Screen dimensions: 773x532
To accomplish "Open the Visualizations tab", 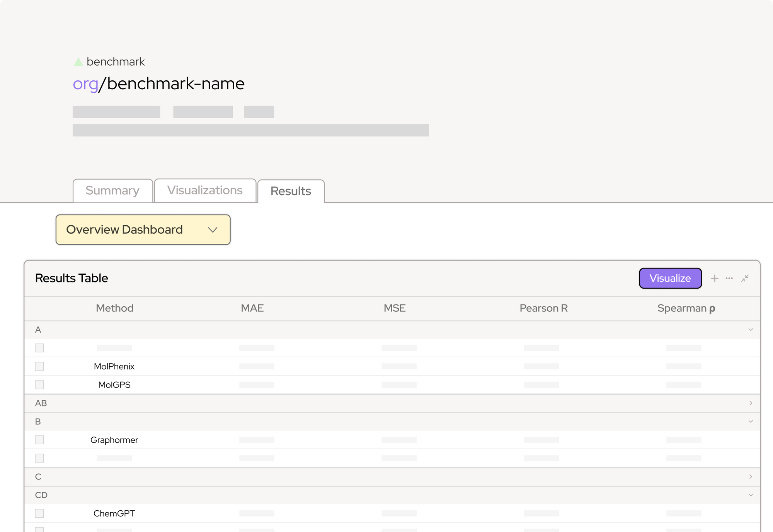I will (205, 190).
